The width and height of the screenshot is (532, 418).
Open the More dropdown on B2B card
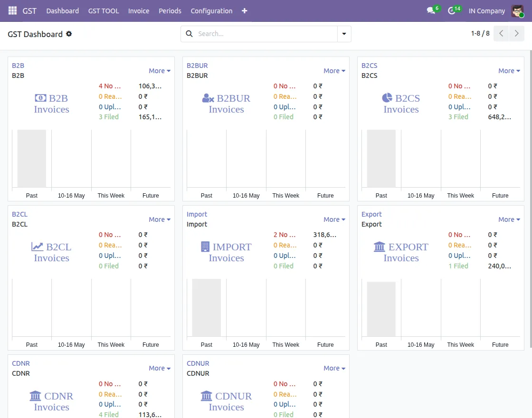click(160, 71)
